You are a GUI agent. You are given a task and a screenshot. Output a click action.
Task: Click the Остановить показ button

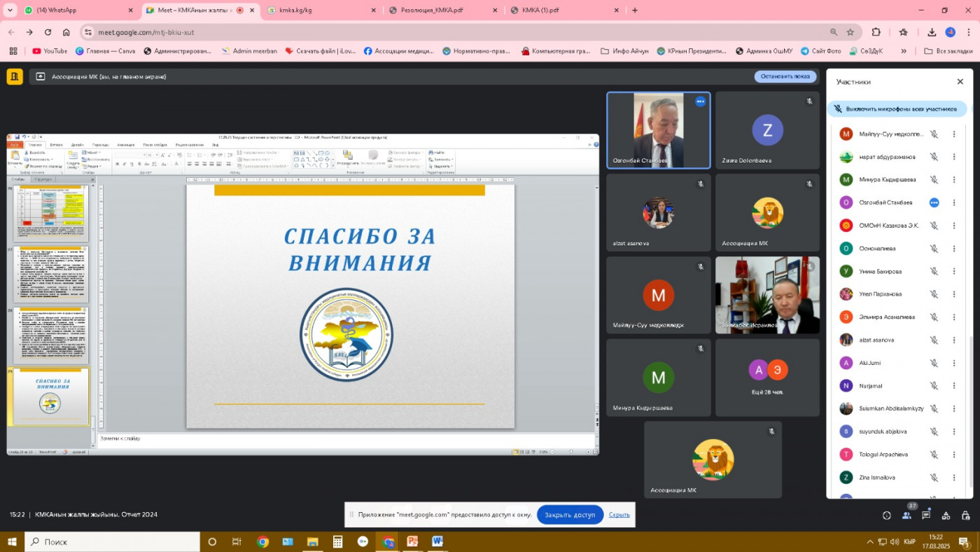[x=785, y=76]
